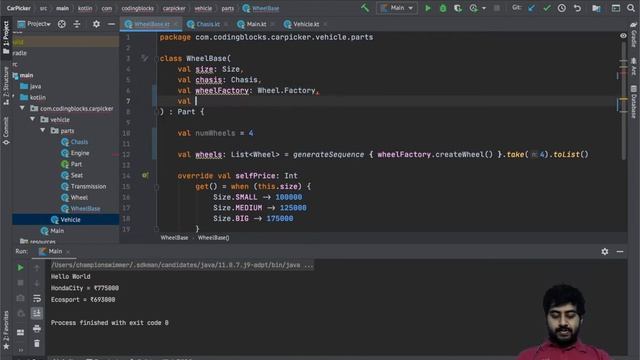The image size is (640, 360).
Task: Click the locate file target icon in Project panel
Action: 62,24
